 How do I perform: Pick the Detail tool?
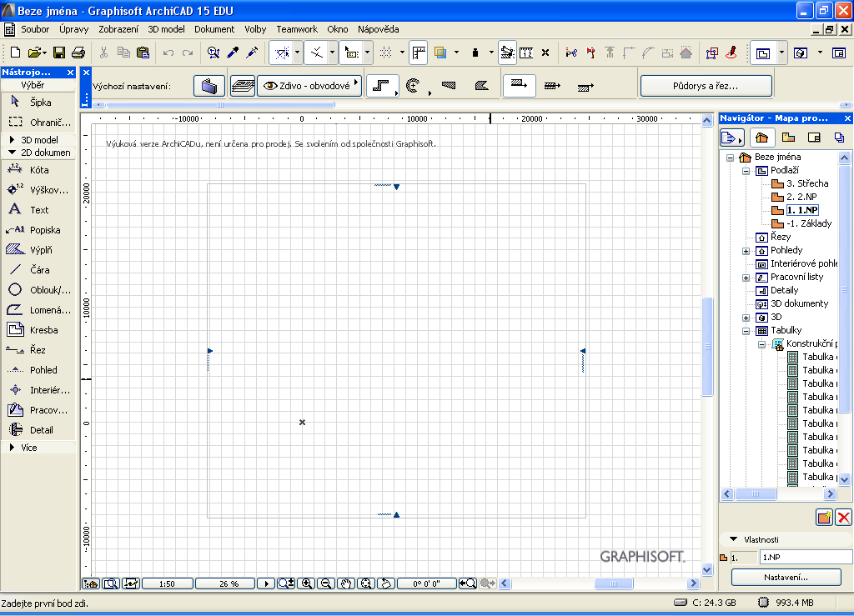tap(38, 430)
